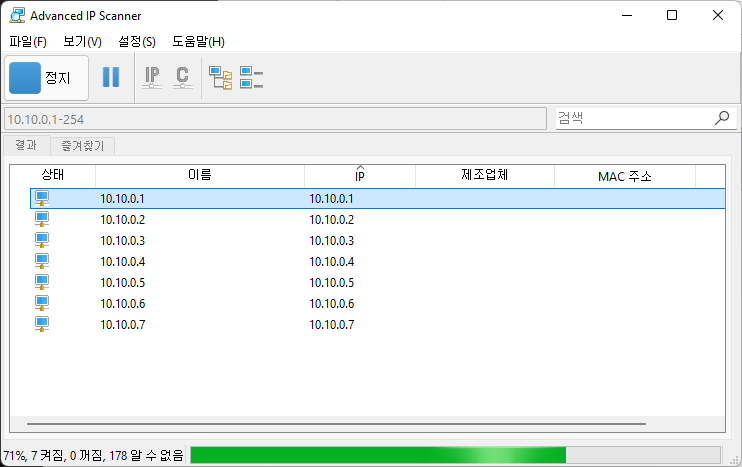This screenshot has width=742, height=467.
Task: Select the computer icon for 10.10.0.6
Action: click(42, 303)
